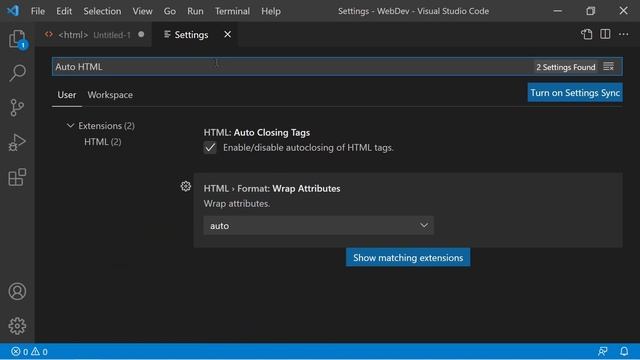640x360 pixels.
Task: Clear the settings search input
Action: pyautogui.click(x=609, y=67)
